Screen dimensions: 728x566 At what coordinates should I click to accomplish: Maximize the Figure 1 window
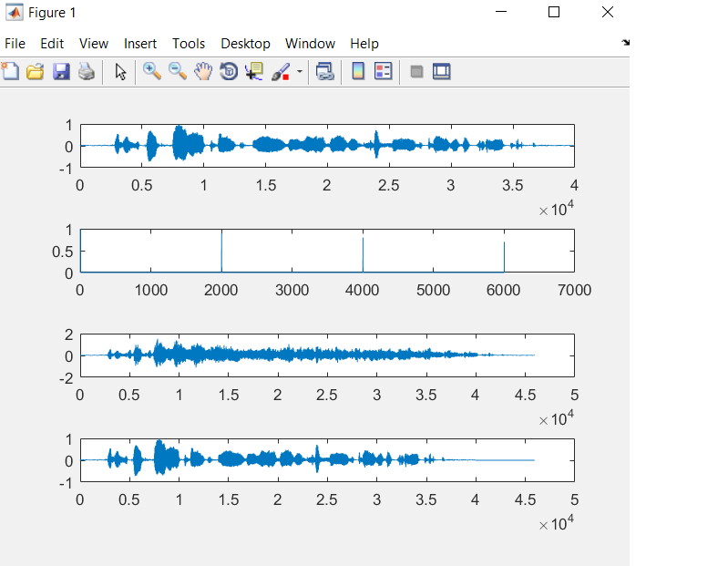point(553,12)
